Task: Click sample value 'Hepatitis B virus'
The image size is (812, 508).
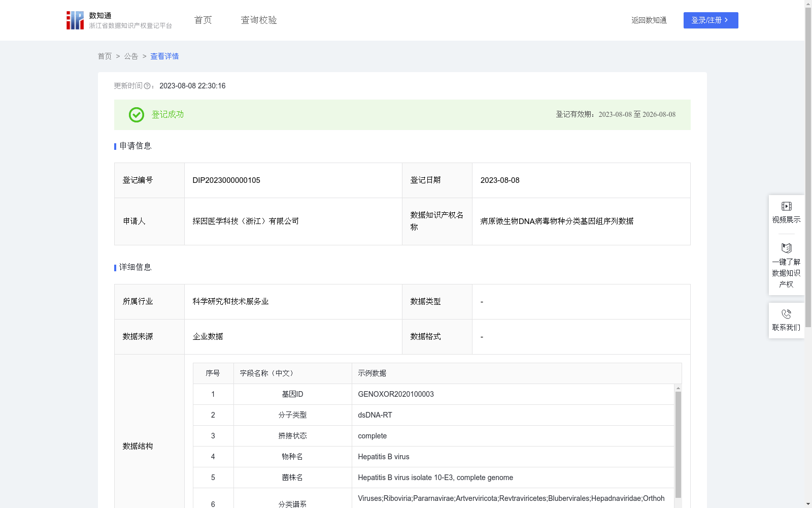Action: (x=384, y=457)
